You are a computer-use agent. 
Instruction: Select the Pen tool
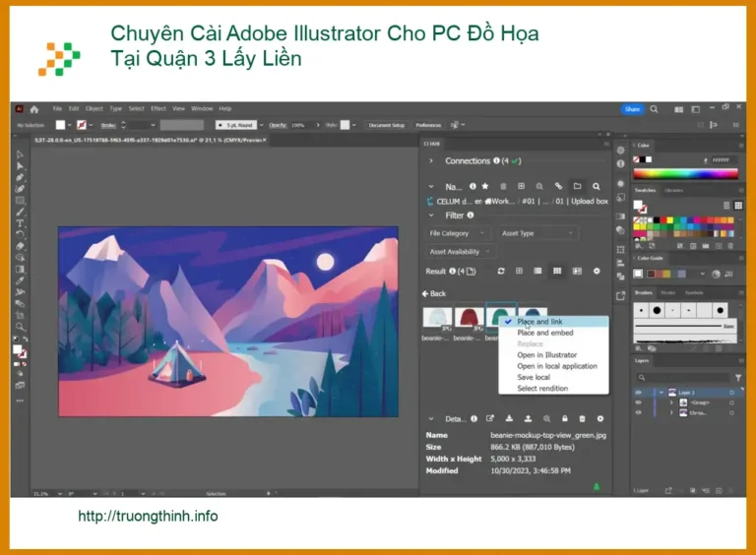click(x=20, y=178)
